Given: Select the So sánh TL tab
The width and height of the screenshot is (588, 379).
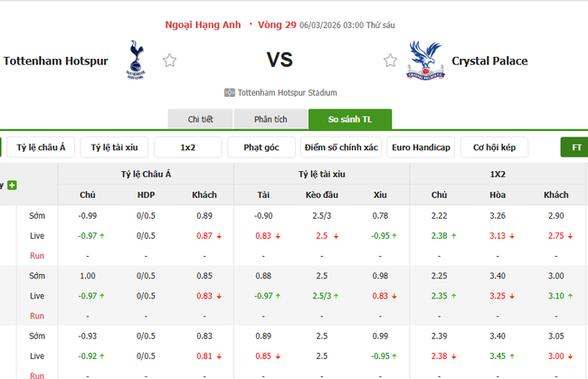Looking at the screenshot, I should [x=350, y=119].
